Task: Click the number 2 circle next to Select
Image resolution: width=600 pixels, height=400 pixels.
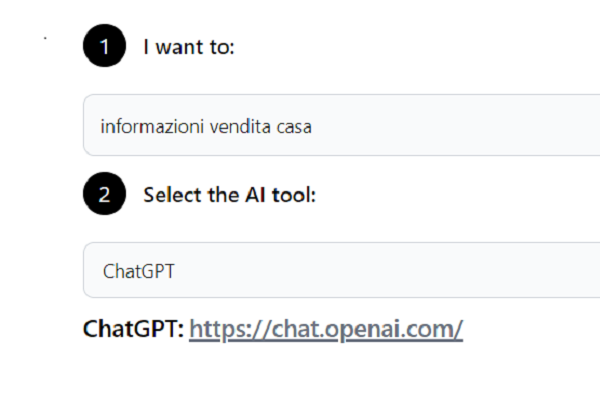Action: [x=105, y=195]
